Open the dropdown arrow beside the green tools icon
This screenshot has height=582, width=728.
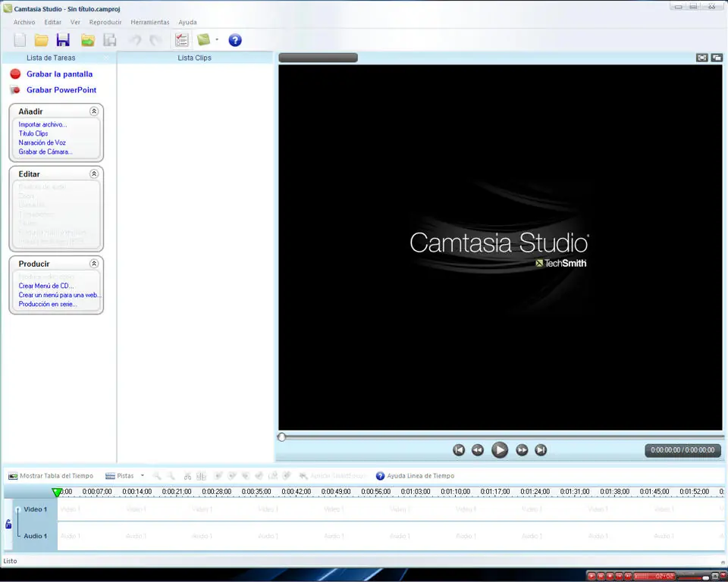(217, 40)
